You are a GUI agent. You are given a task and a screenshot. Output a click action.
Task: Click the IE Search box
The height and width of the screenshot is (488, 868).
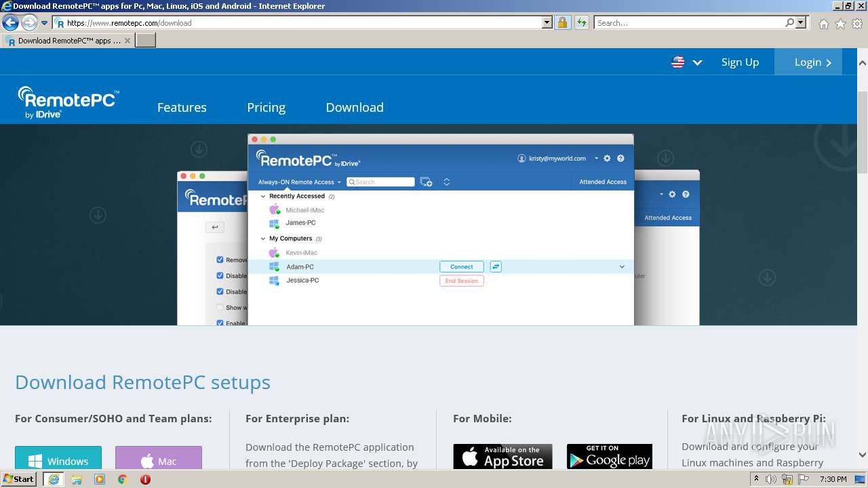688,22
